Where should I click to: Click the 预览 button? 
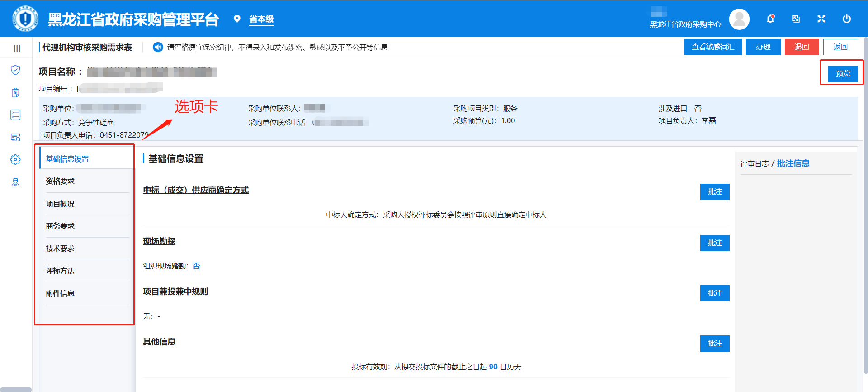point(843,74)
